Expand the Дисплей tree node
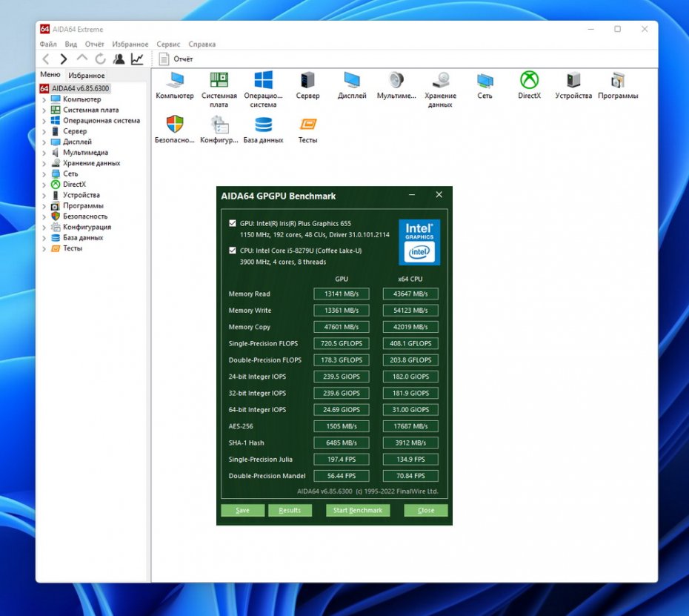 [x=44, y=142]
